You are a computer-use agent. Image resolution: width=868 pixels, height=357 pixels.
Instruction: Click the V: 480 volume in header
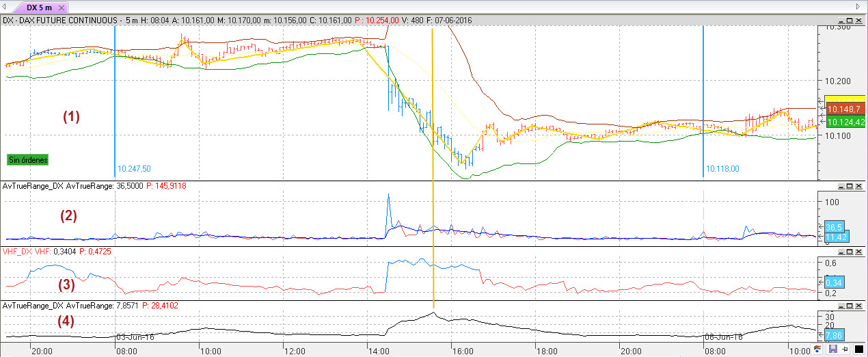point(413,21)
